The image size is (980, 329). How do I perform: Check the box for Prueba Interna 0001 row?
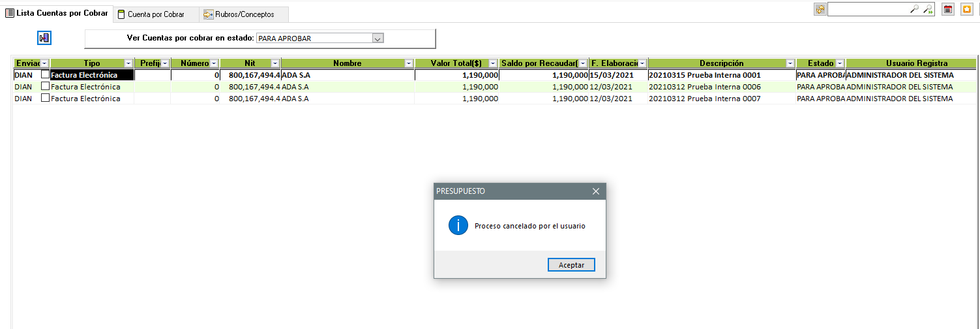pos(45,74)
